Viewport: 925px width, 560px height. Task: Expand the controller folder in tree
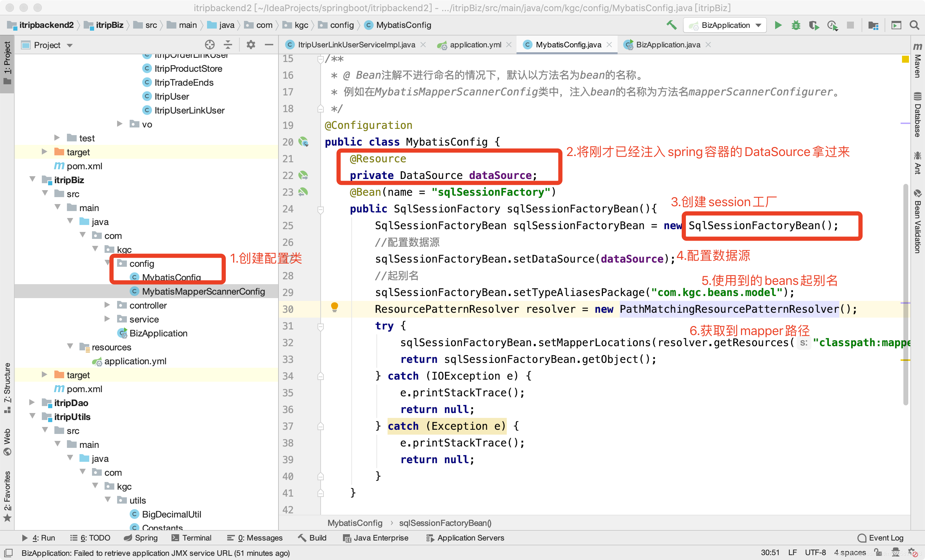pyautogui.click(x=107, y=305)
